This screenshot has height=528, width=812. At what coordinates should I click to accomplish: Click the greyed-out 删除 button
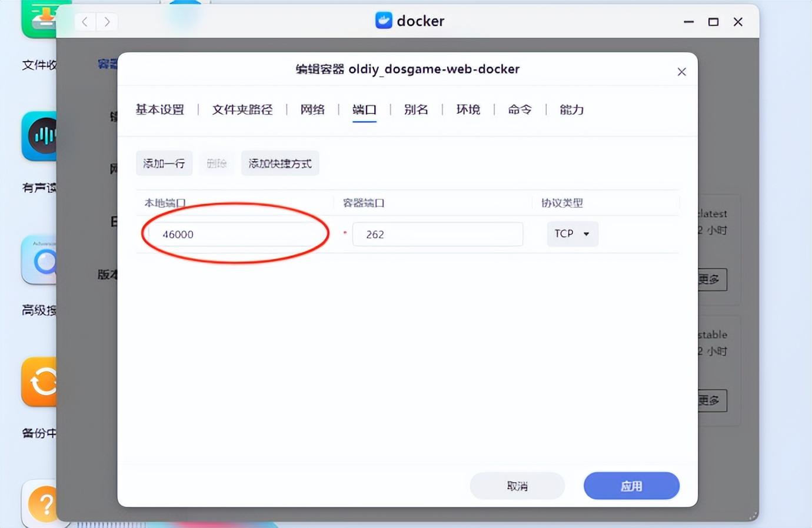pos(217,163)
